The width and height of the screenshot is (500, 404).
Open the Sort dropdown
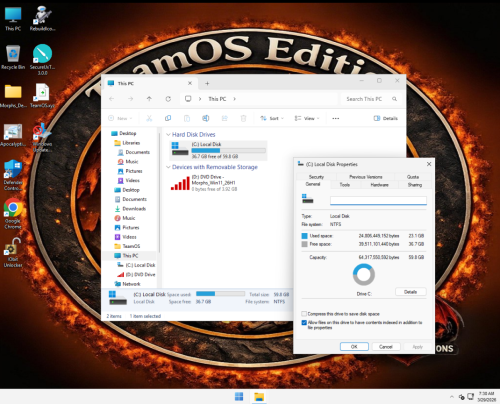pyautogui.click(x=272, y=118)
